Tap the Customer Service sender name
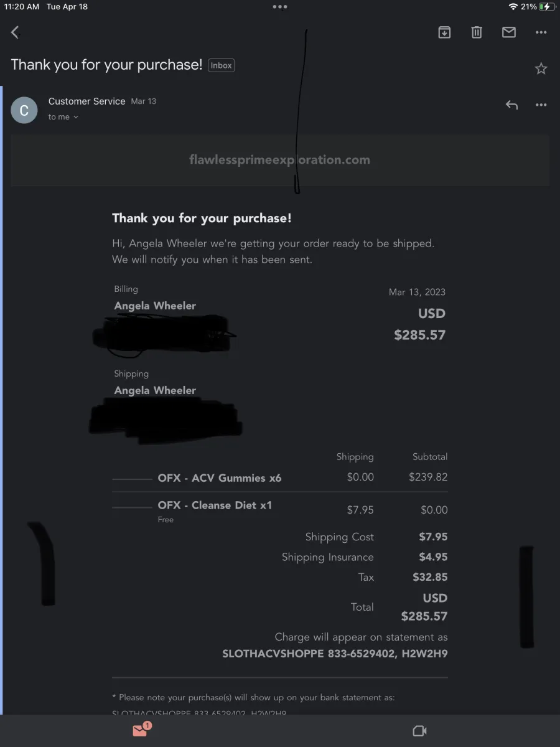Image resolution: width=560 pixels, height=747 pixels. click(87, 101)
